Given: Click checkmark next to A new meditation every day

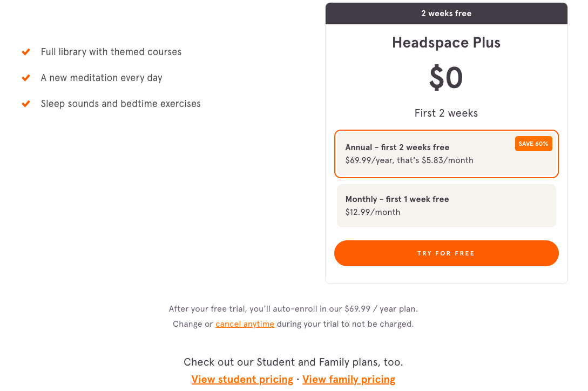Looking at the screenshot, I should tap(26, 78).
